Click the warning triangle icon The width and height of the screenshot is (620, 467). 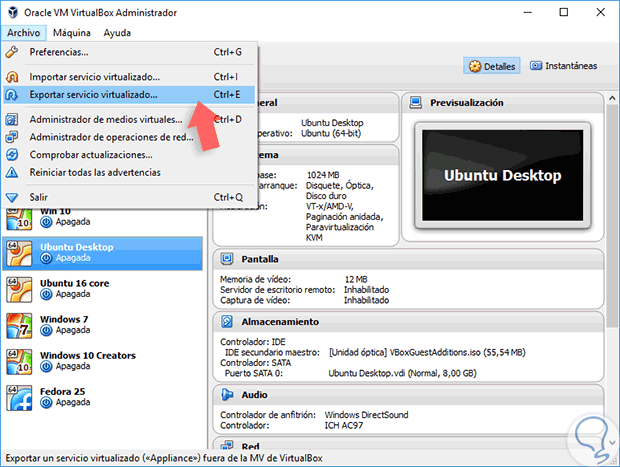12,172
